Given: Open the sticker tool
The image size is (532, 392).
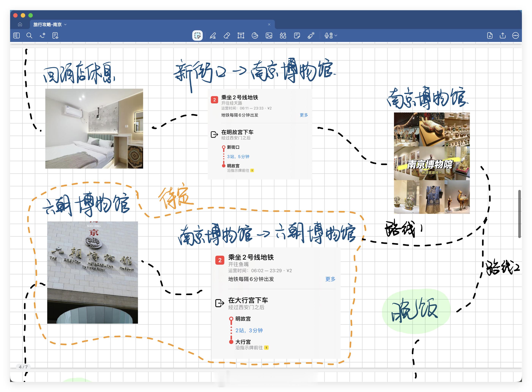Looking at the screenshot, I should pyautogui.click(x=255, y=36).
